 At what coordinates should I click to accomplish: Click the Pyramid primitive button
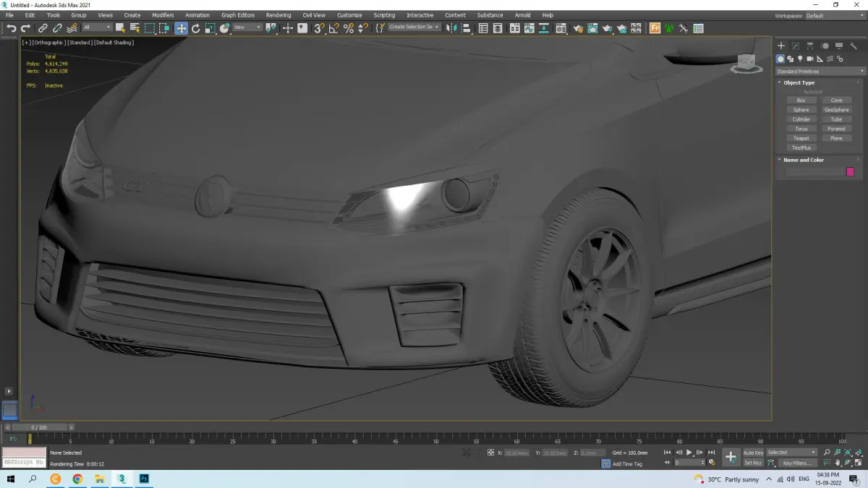pos(836,129)
